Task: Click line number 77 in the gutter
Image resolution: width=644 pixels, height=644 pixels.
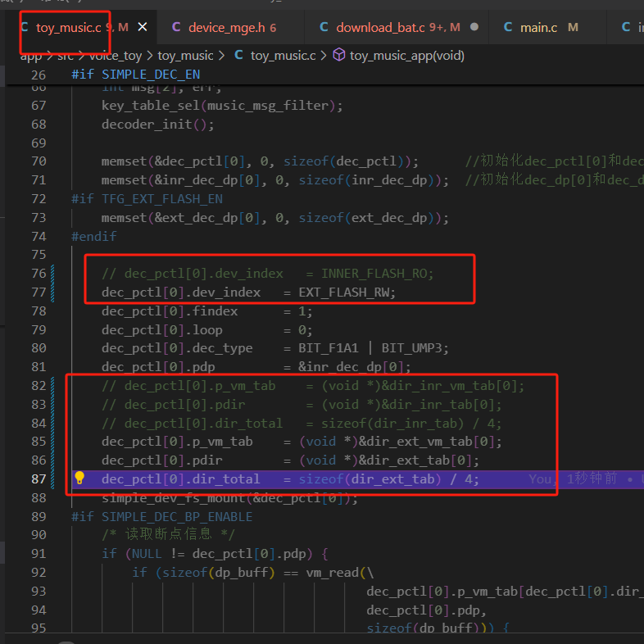Action: click(39, 293)
